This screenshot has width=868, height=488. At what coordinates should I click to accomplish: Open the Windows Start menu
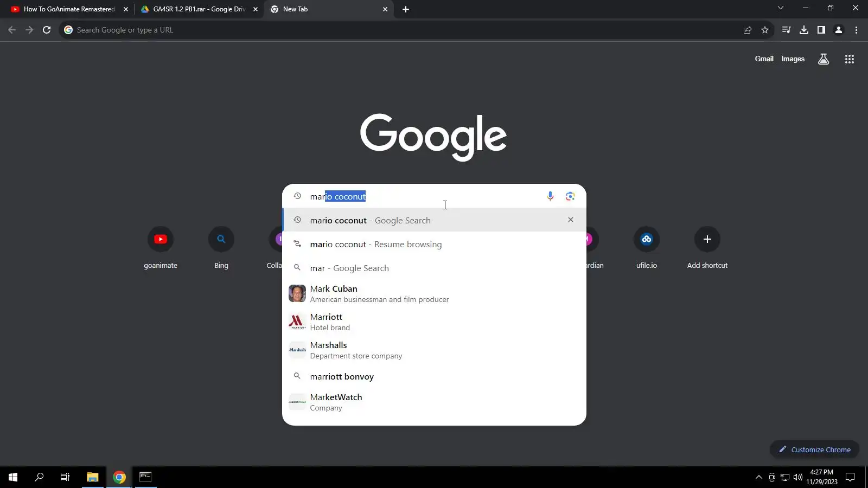pyautogui.click(x=13, y=477)
